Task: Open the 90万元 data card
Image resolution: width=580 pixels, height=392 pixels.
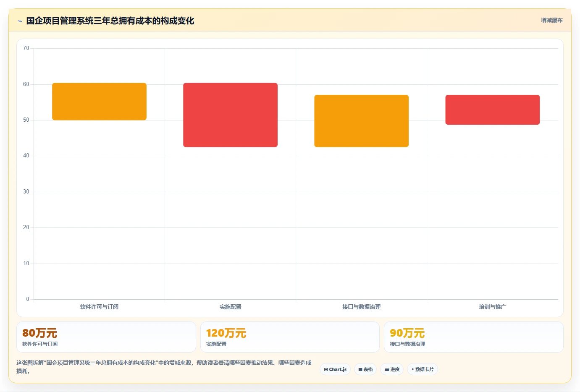Action: point(473,337)
